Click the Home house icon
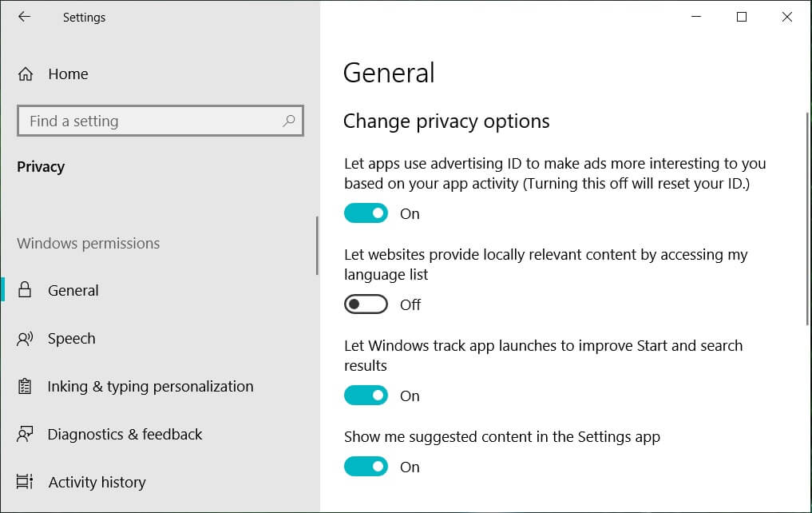This screenshot has height=513, width=812. (26, 74)
